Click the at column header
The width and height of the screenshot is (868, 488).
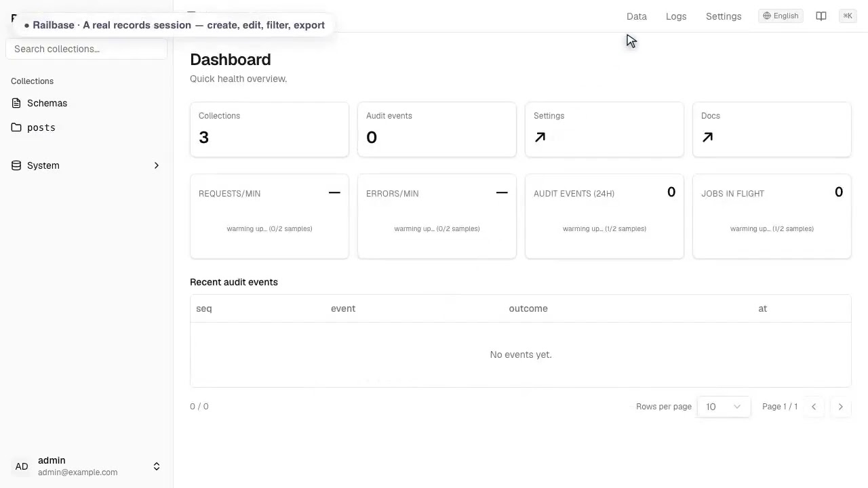pyautogui.click(x=762, y=308)
